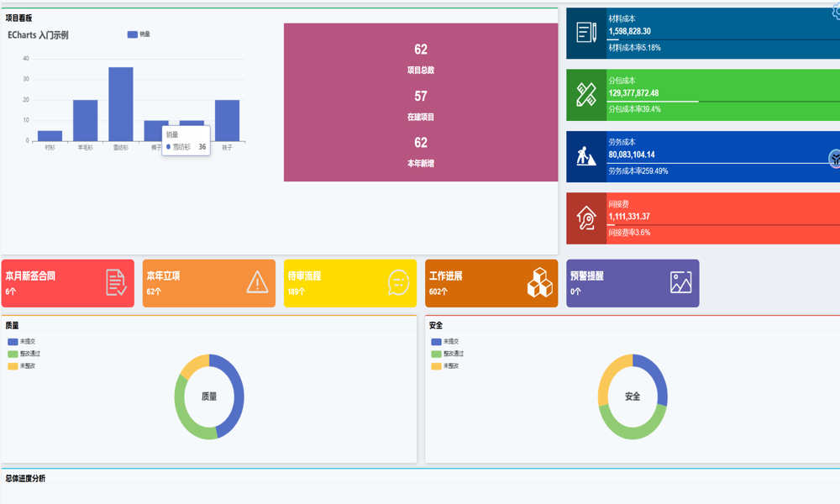
Task: Click the 分包成本率39.4% text
Action: coord(634,109)
